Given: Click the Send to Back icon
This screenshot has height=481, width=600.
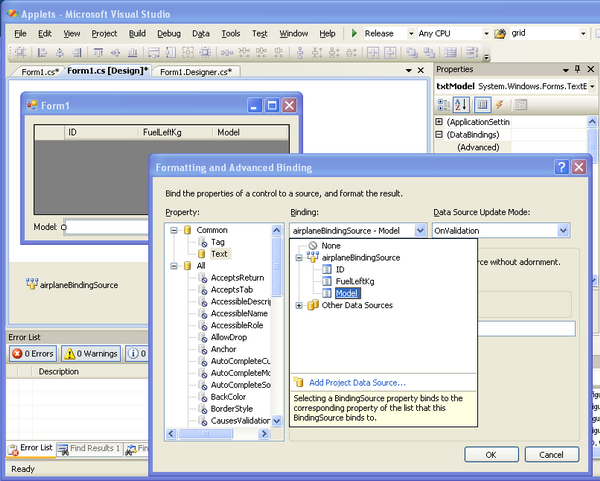Looking at the screenshot, I should (429, 52).
